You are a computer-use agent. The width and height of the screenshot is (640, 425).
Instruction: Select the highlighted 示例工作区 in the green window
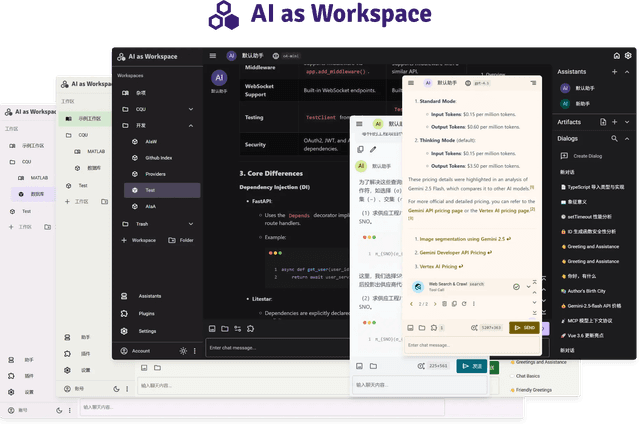tap(84, 119)
